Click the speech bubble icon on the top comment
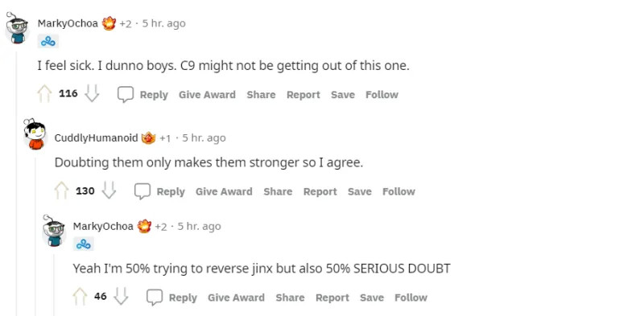 [126, 94]
